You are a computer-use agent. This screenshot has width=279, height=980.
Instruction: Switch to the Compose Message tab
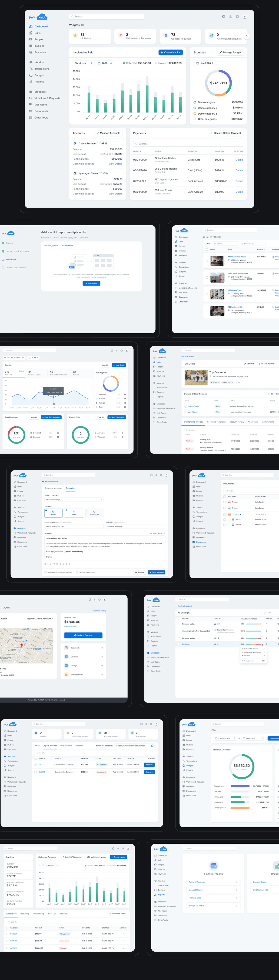pyautogui.click(x=53, y=488)
